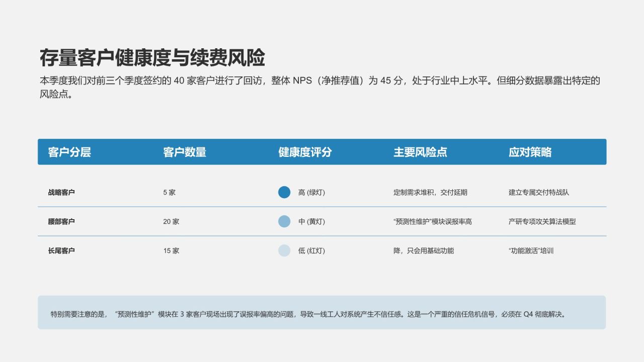Image resolution: width=644 pixels, height=362 pixels.
Task: Select the risk text “预测性维护”模块误报率高
Action: 433,221
